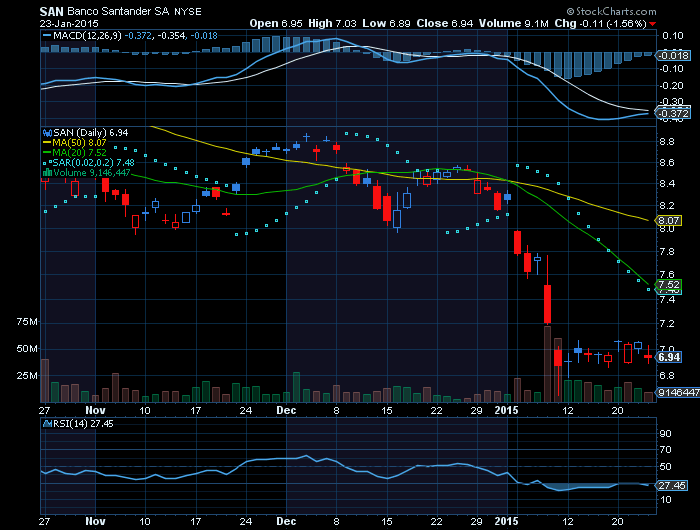The image size is (700, 530).
Task: Click the 8.8 price axis label
Action: tap(667, 142)
